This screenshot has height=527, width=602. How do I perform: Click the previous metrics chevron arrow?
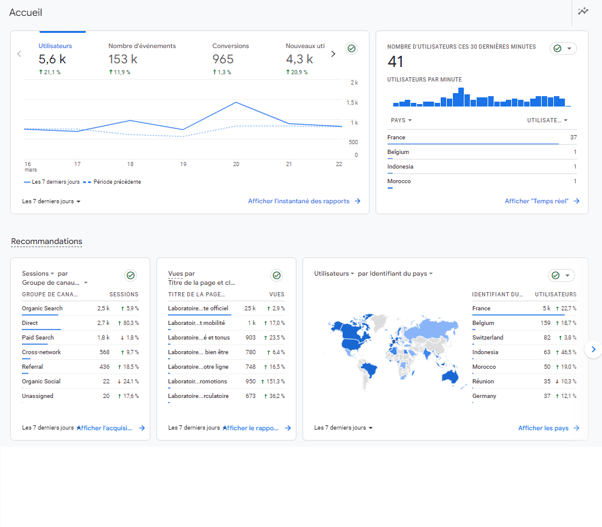click(x=19, y=54)
